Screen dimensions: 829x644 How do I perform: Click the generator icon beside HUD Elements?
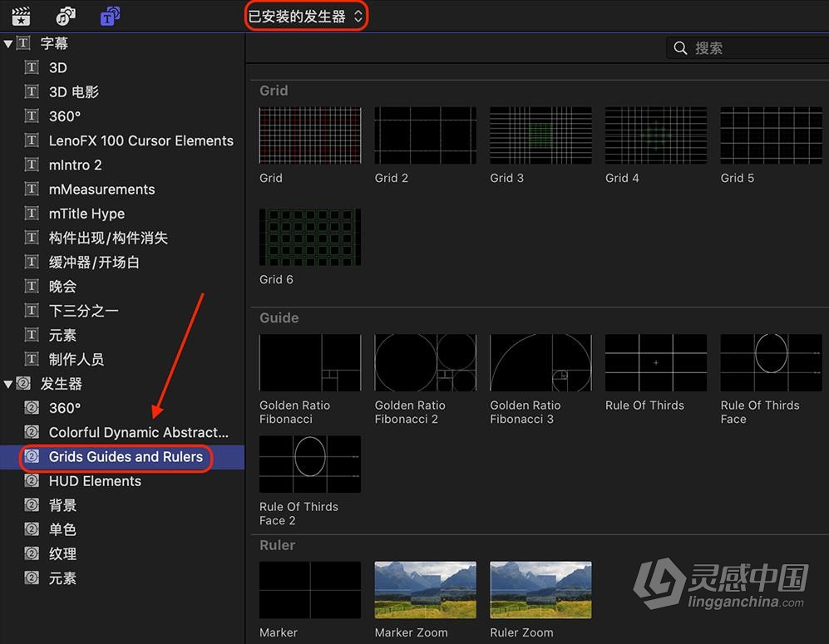32,480
